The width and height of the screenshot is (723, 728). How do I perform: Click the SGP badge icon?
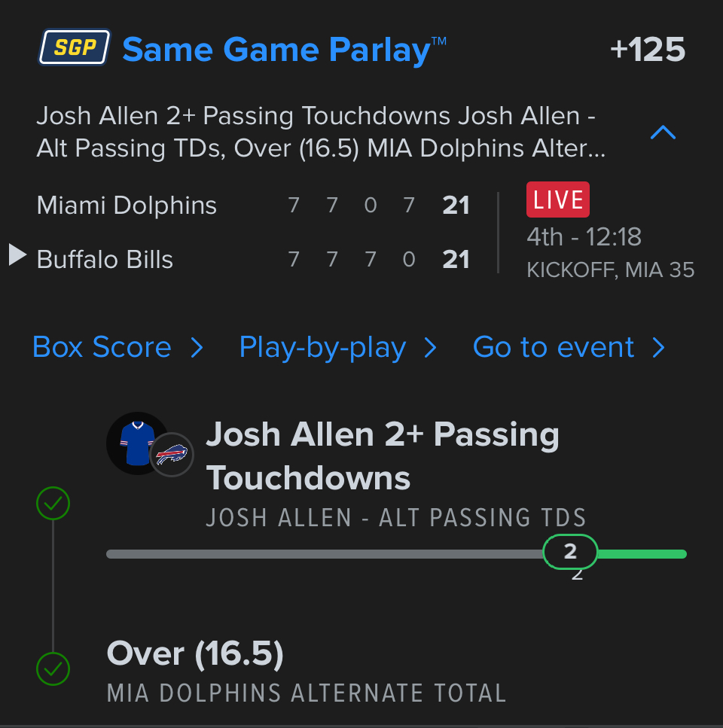[75, 49]
